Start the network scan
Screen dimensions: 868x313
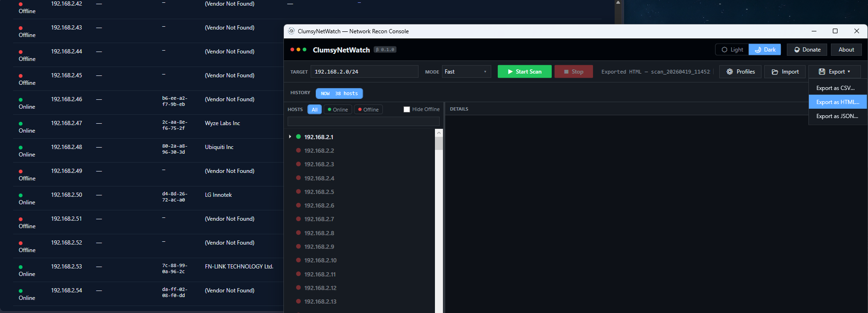[x=524, y=72]
